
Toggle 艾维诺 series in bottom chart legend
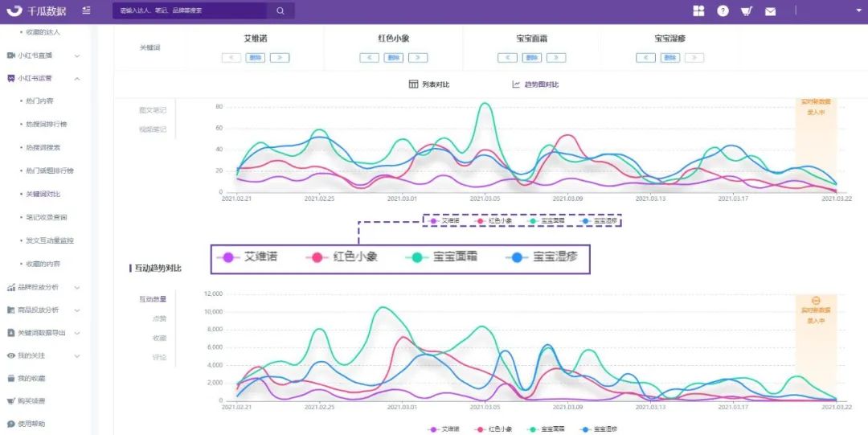(444, 429)
